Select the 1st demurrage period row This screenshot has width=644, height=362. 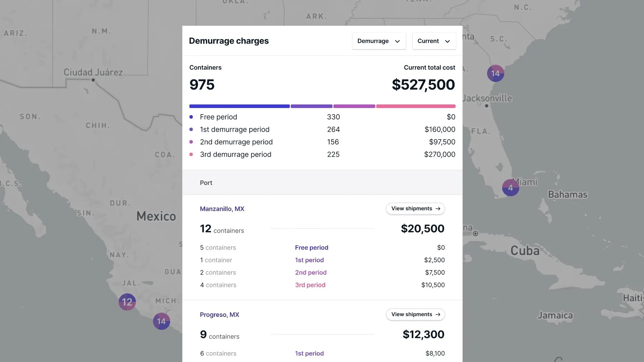point(235,129)
